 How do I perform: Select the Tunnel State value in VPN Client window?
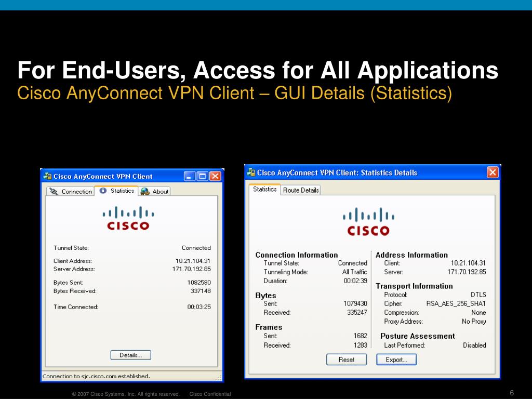coord(196,248)
